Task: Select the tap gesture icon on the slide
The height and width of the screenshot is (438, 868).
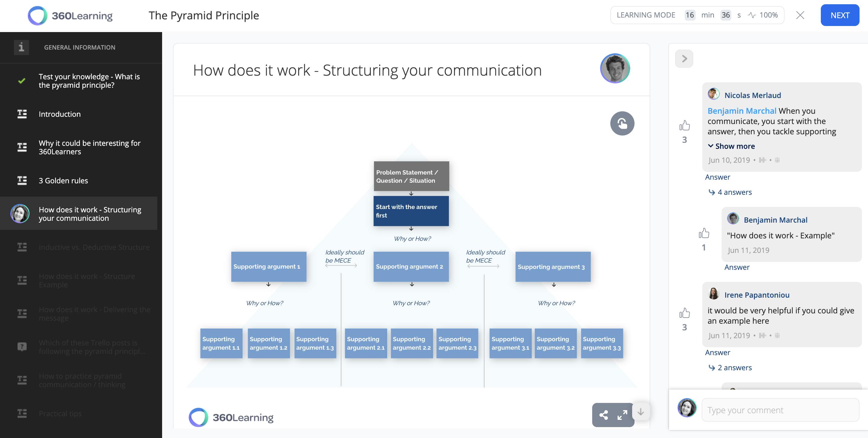Action: click(622, 123)
